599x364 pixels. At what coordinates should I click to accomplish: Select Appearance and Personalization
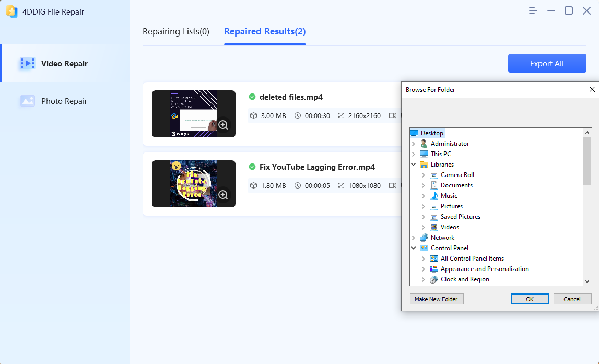484,269
